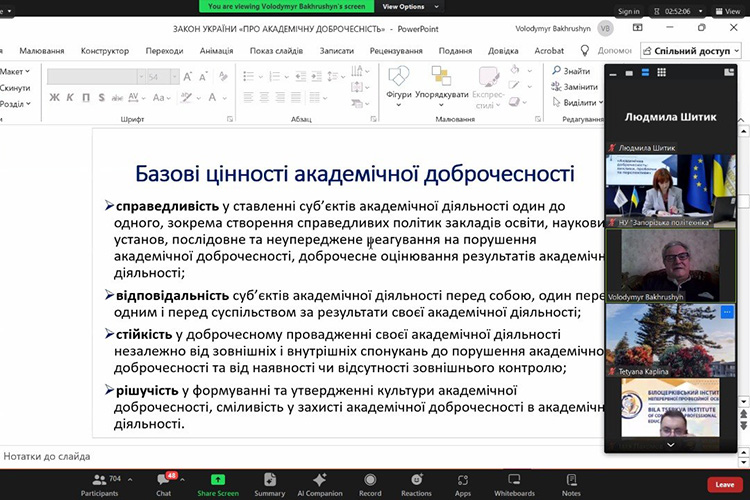This screenshot has height=500, width=750.
Task: Open the meeting Summary
Action: [x=269, y=481]
